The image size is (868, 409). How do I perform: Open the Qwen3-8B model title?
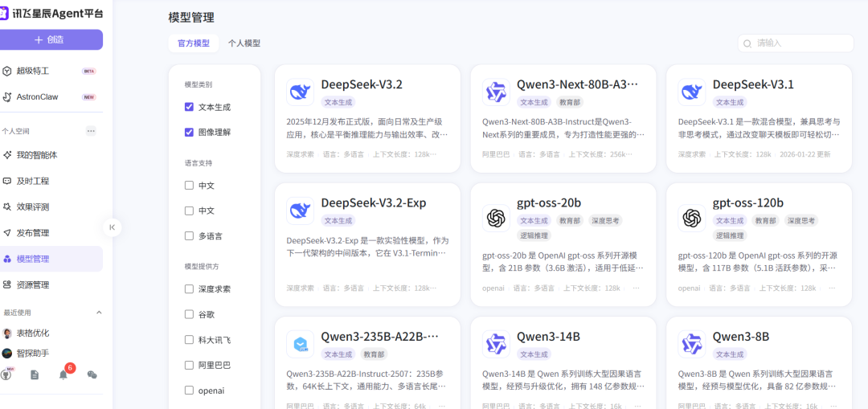coord(741,337)
